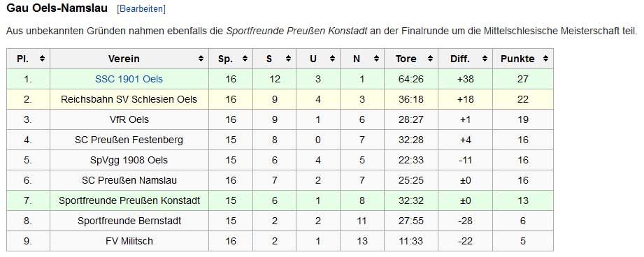Sort by N losses column arrows
644x257 pixels.
click(x=376, y=59)
